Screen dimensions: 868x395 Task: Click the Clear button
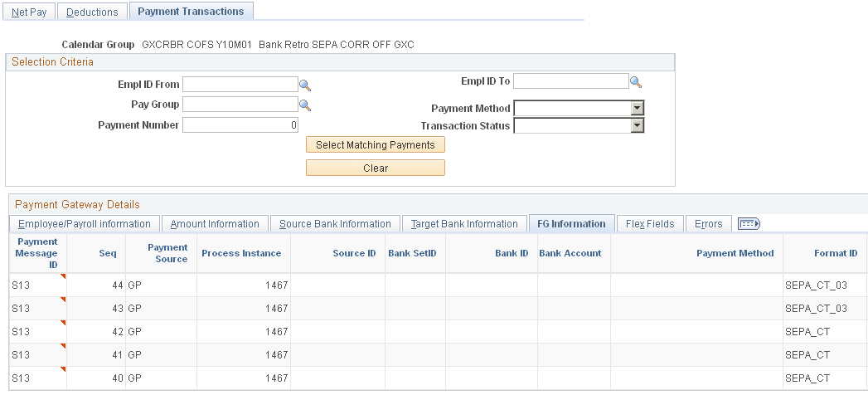tap(376, 168)
